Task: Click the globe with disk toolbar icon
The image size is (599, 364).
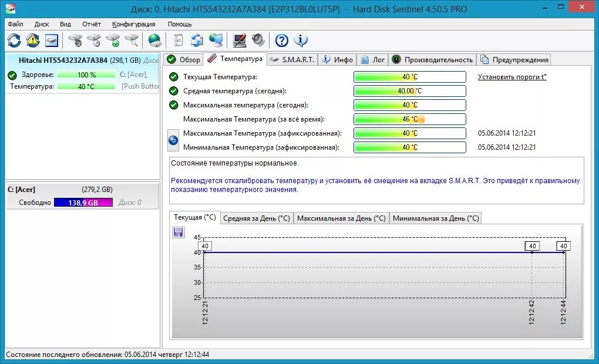Action: pos(154,40)
